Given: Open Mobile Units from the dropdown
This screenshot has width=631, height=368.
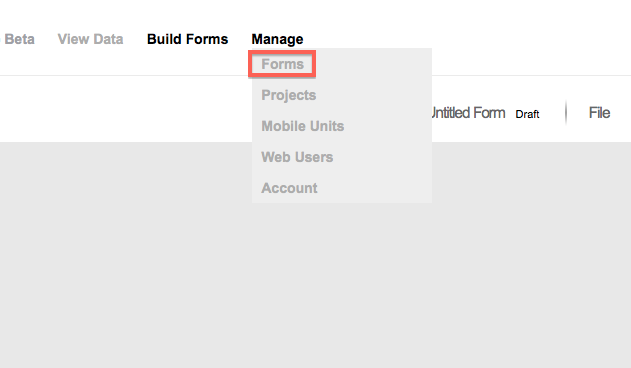Looking at the screenshot, I should (x=303, y=126).
